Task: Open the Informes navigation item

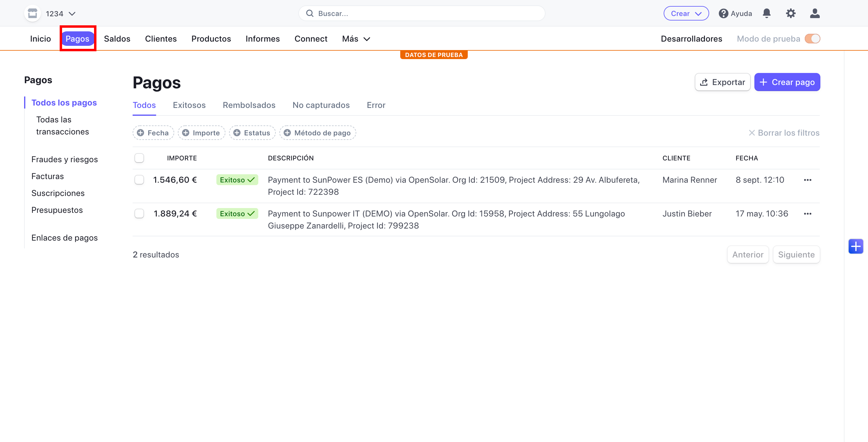Action: click(x=263, y=39)
